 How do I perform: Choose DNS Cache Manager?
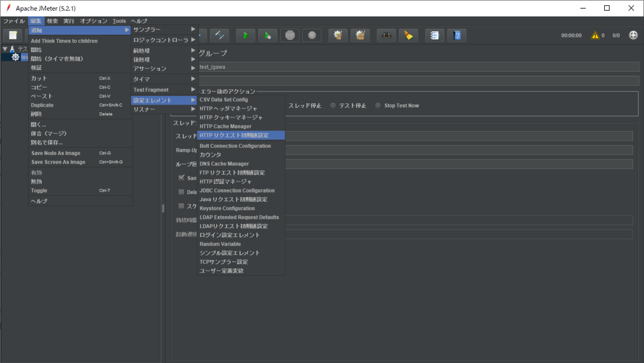[x=241, y=164]
